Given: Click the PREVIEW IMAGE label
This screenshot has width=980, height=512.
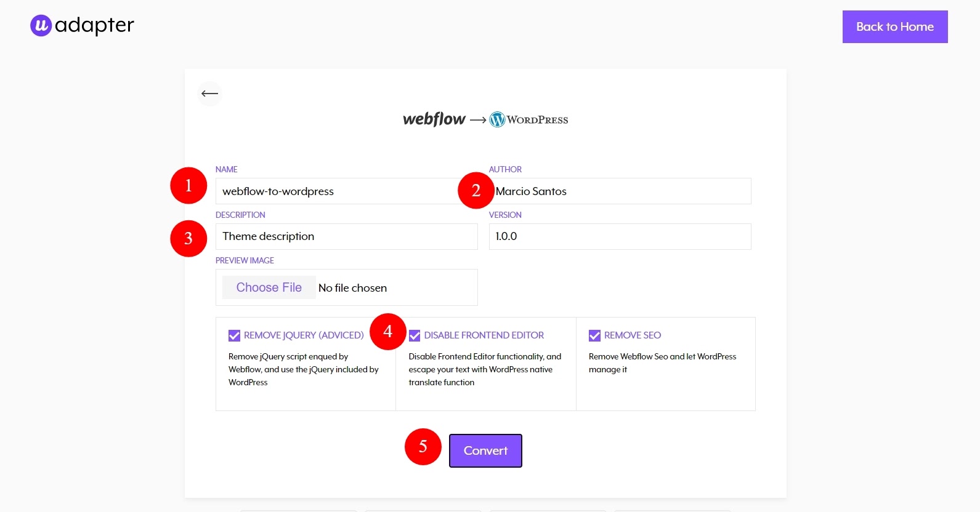Looking at the screenshot, I should (245, 260).
